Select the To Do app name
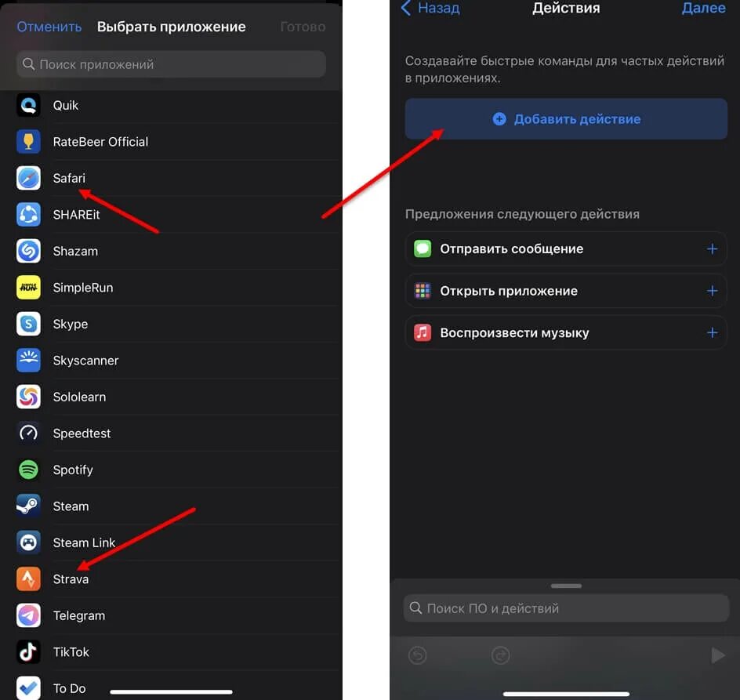Viewport: 740px width, 700px height. pyautogui.click(x=69, y=689)
